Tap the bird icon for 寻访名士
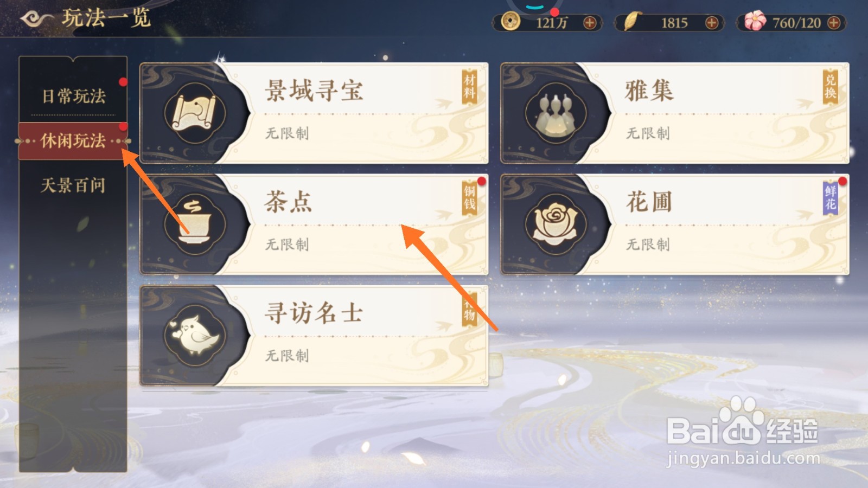 (195, 336)
